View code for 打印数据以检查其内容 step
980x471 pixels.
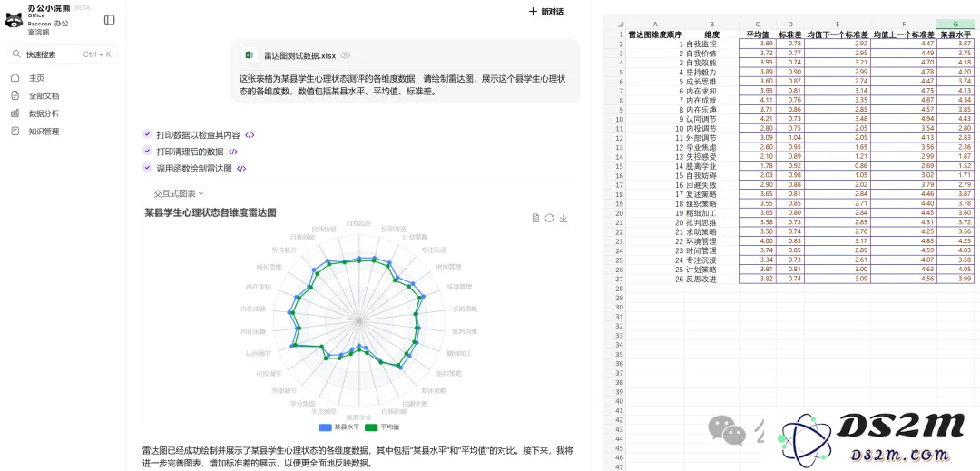pos(250,134)
